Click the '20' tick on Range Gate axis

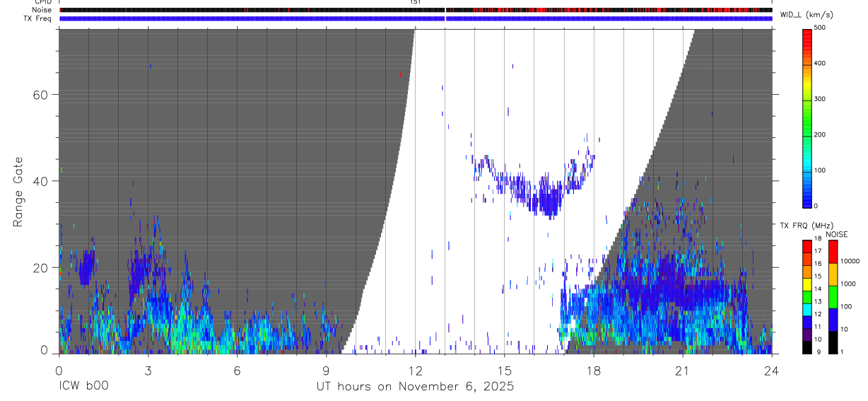click(x=40, y=267)
